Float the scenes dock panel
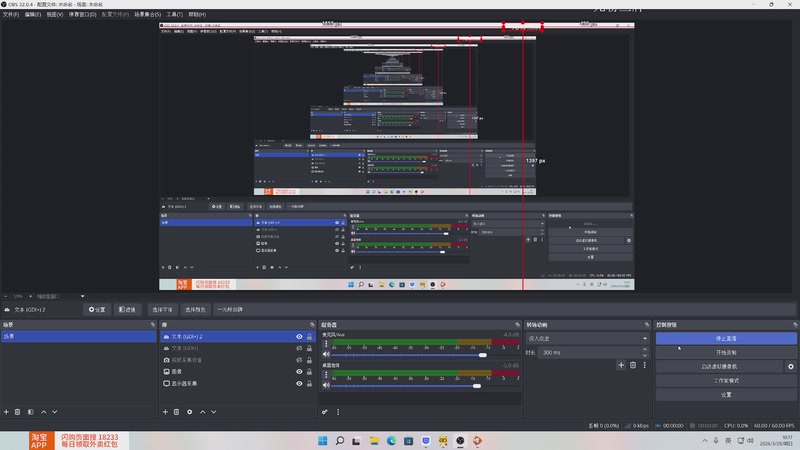Viewport: 800px width, 450px height. (x=153, y=324)
